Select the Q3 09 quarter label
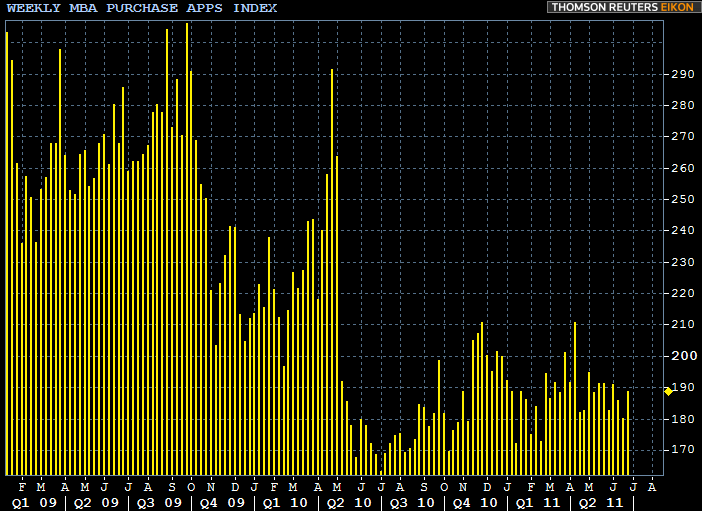 coord(160,502)
